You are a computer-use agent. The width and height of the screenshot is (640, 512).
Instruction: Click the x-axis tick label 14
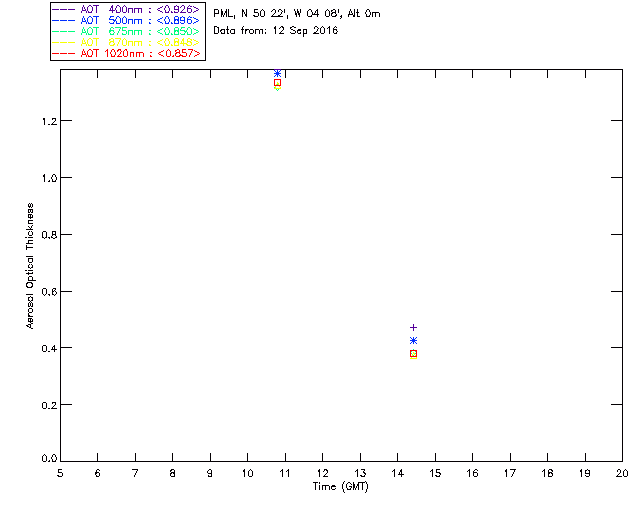pos(398,473)
